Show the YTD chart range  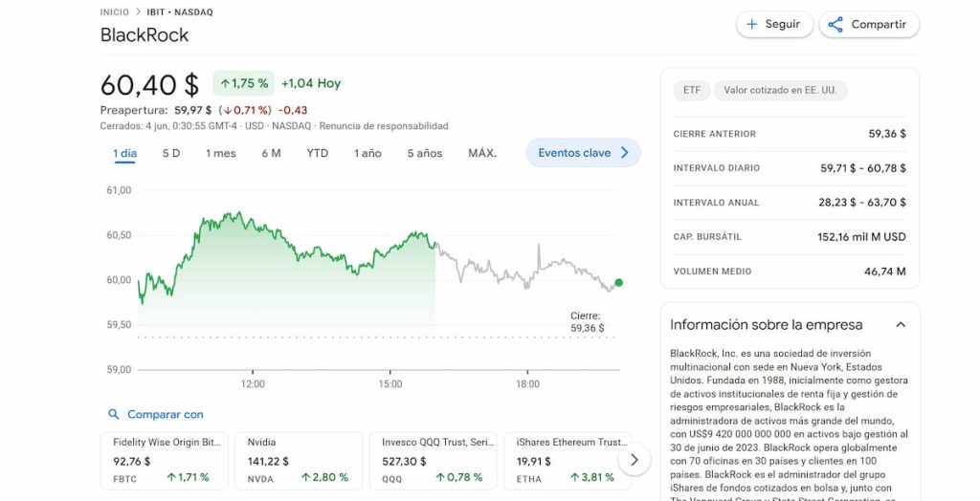[x=318, y=153]
